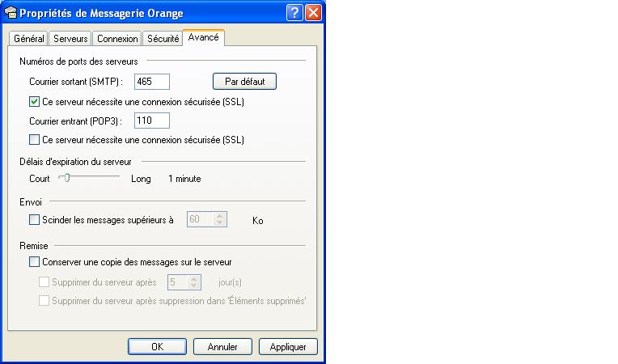
Task: Switch to the Général tab
Action: pyautogui.click(x=29, y=39)
